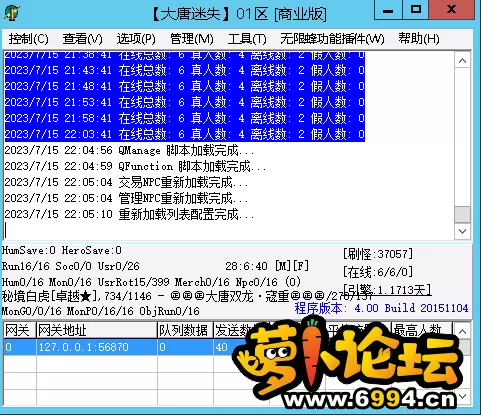The width and height of the screenshot is (481, 416).
Task: Select the highlighted 21:53:41 online count line
Action: (185, 102)
